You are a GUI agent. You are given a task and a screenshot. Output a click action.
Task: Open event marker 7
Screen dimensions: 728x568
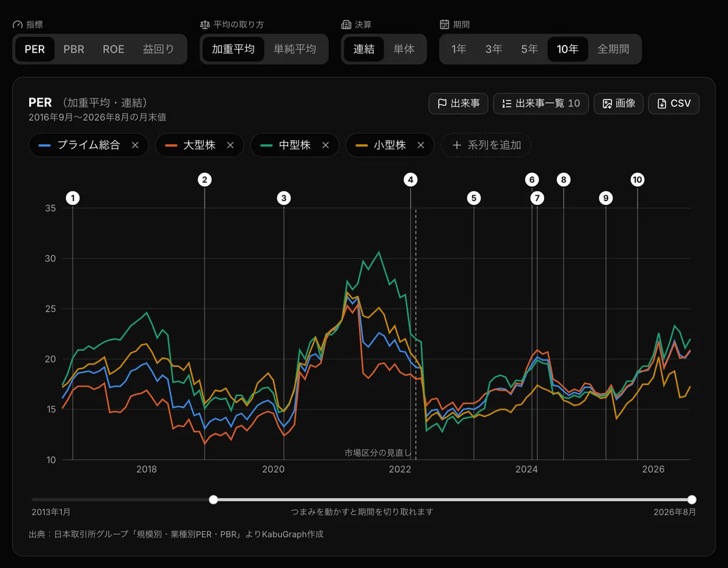(537, 198)
